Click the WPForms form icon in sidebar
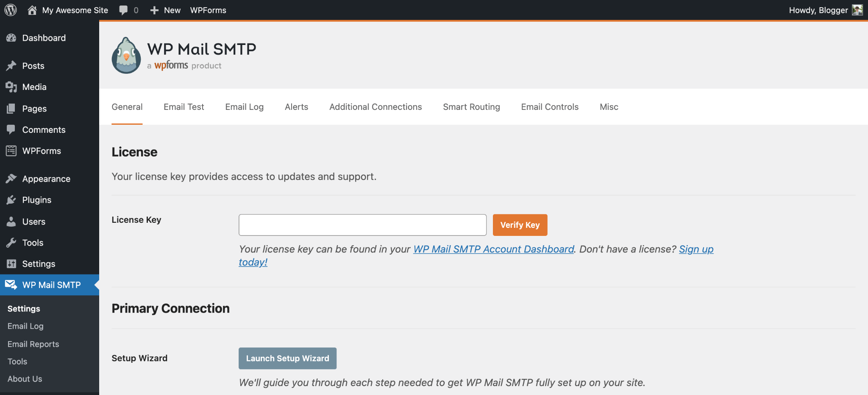868x395 pixels. pyautogui.click(x=11, y=151)
